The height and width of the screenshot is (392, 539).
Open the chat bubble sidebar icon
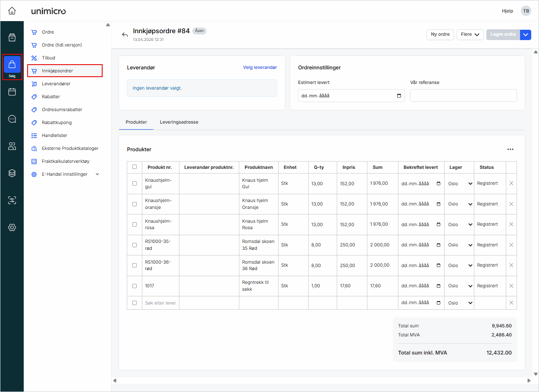[x=12, y=119]
